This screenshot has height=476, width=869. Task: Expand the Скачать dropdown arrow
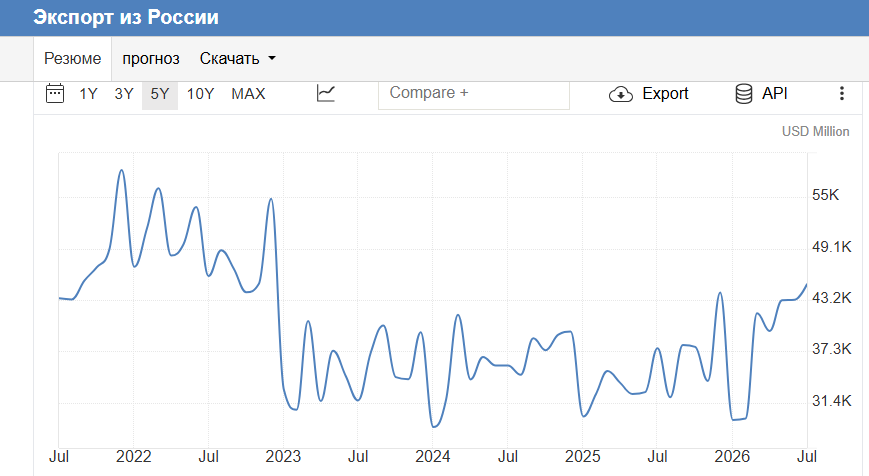(x=272, y=58)
